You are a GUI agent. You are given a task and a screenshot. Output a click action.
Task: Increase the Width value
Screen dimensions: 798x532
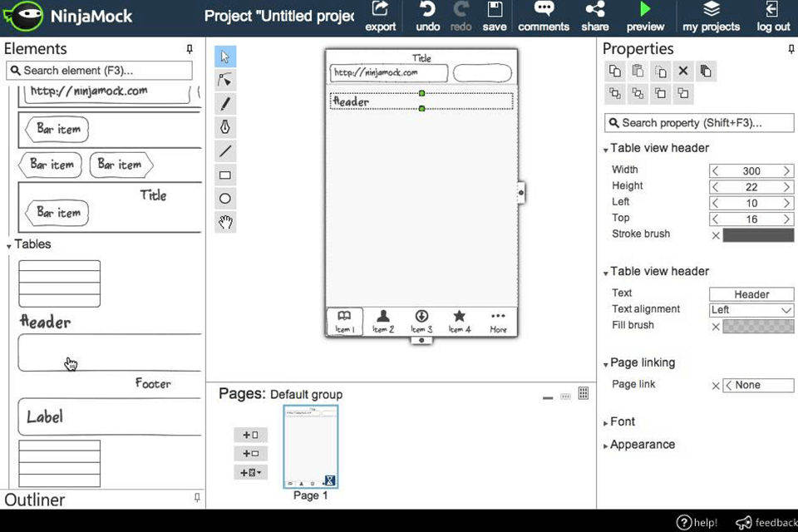[786, 171]
